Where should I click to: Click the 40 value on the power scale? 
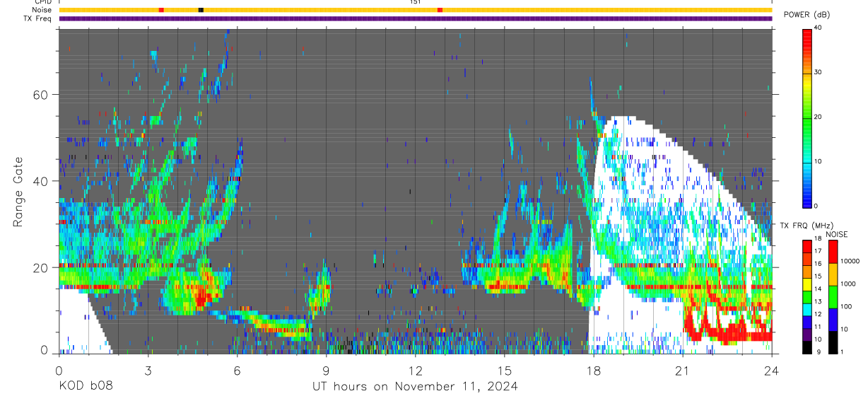[x=818, y=28]
